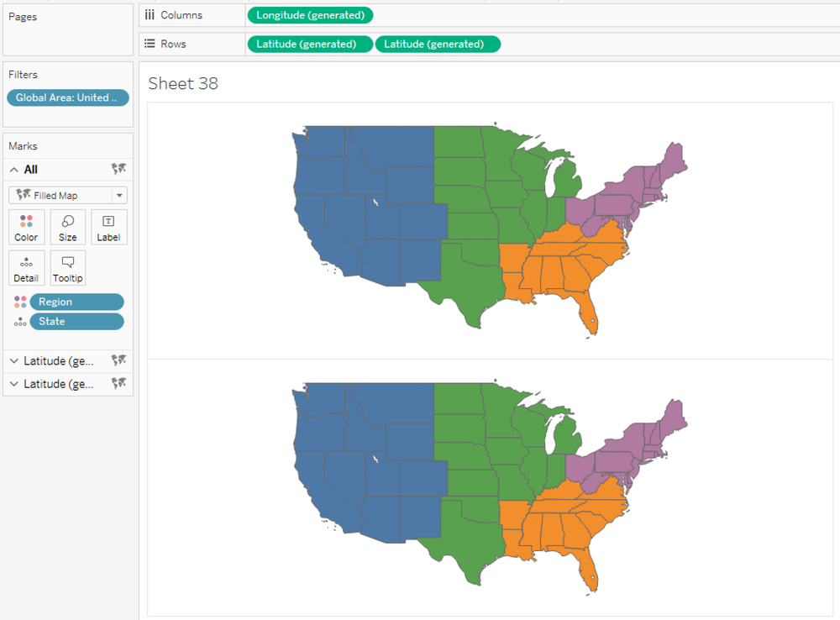The image size is (840, 620).
Task: Click the Global Area: United States filter pill
Action: tap(67, 97)
